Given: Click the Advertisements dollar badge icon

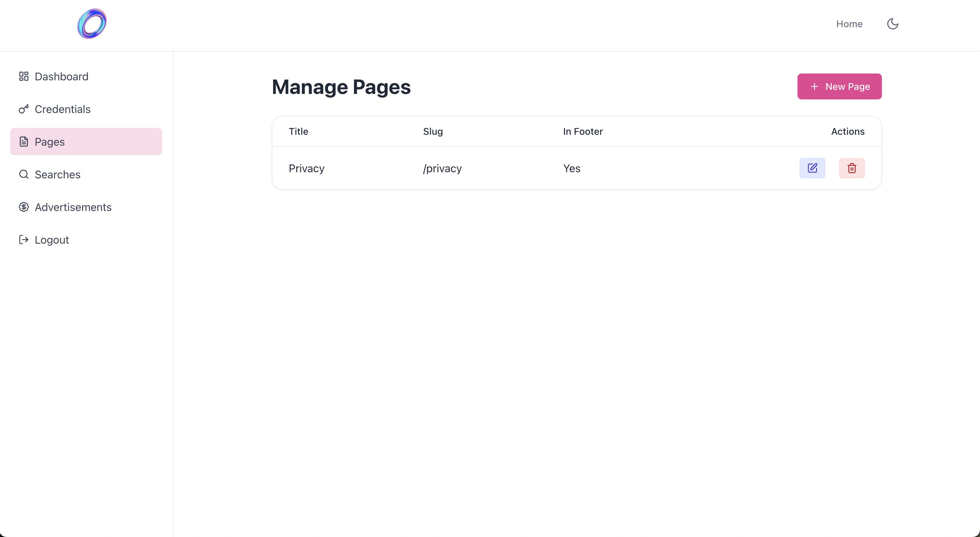Looking at the screenshot, I should 23,207.
